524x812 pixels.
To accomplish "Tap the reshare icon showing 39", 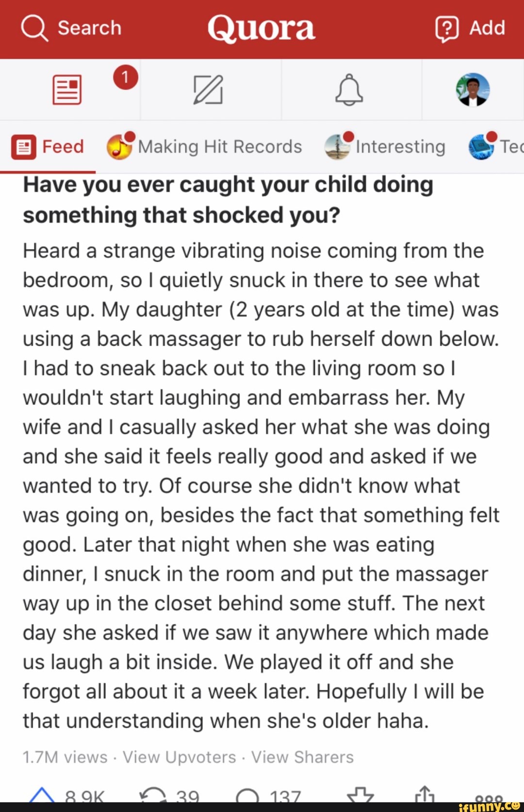I will tap(152, 795).
